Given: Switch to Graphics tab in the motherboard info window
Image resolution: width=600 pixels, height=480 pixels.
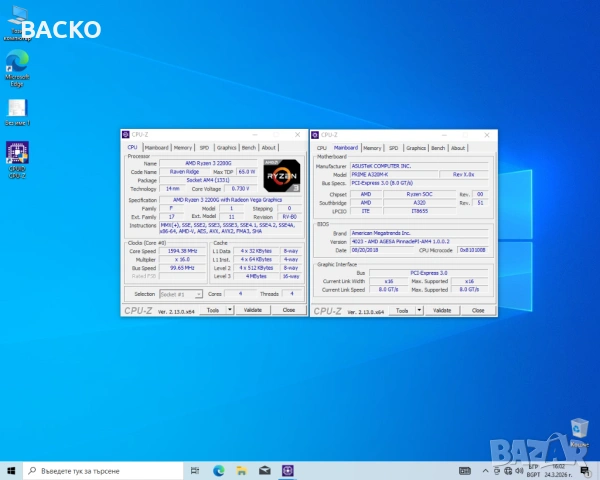Looking at the screenshot, I should click(x=416, y=147).
